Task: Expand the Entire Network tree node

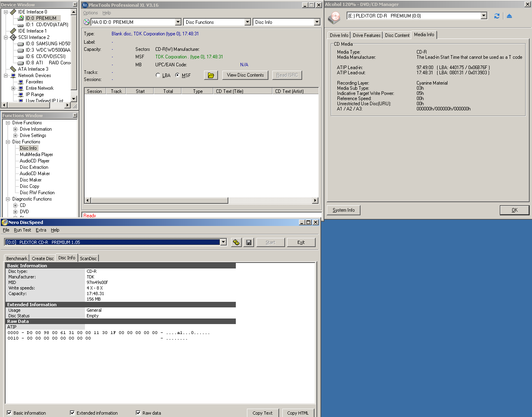Action: pyautogui.click(x=13, y=88)
